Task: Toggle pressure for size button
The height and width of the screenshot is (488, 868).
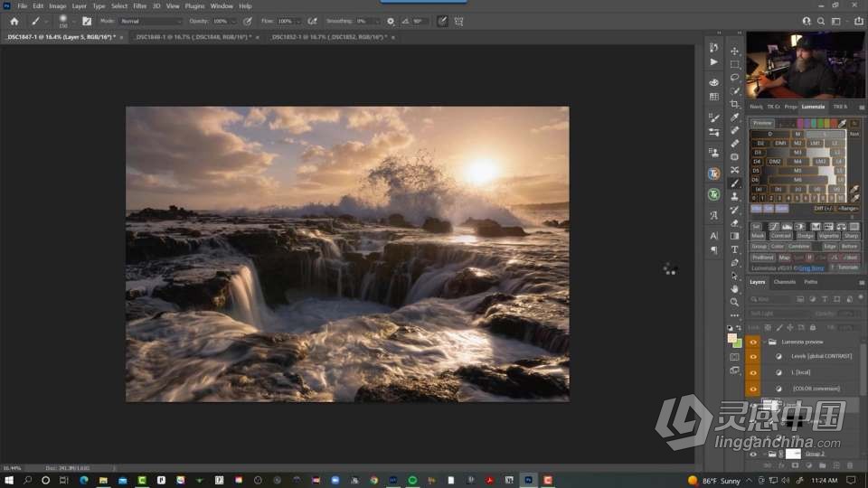Action: [x=442, y=21]
